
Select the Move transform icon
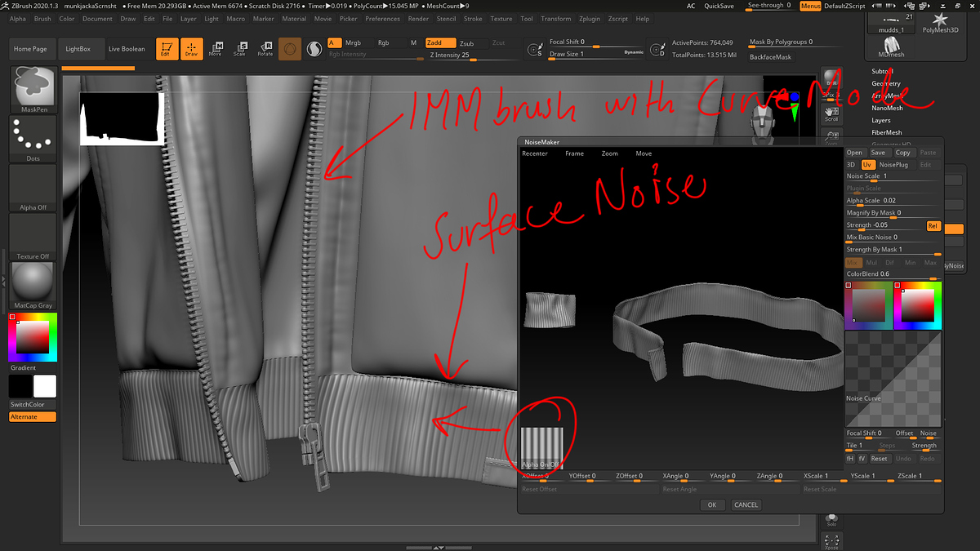(x=216, y=49)
